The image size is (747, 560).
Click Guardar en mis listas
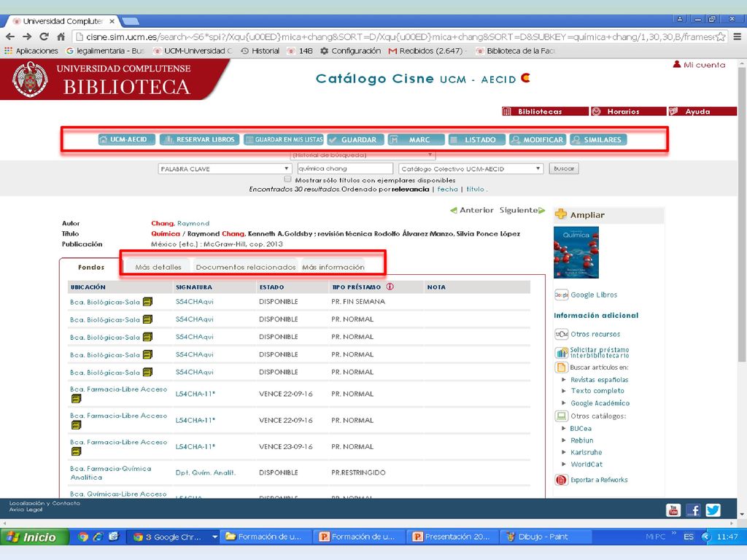coord(284,139)
